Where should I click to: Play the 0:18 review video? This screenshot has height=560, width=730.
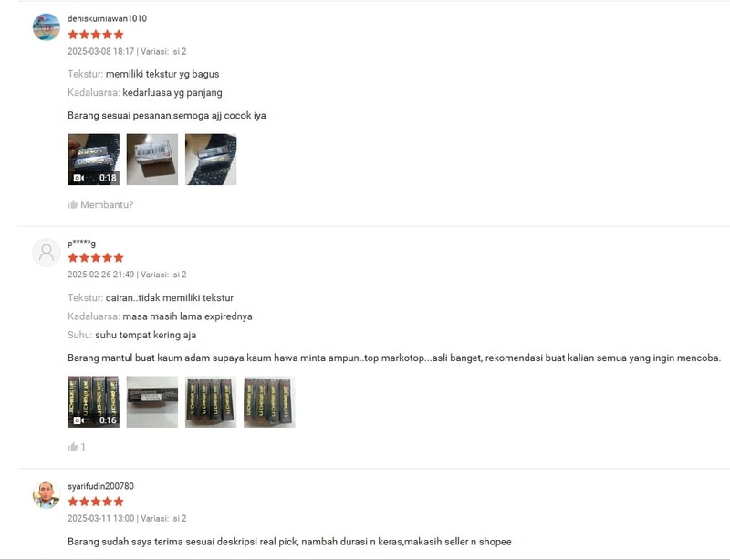[x=94, y=160]
